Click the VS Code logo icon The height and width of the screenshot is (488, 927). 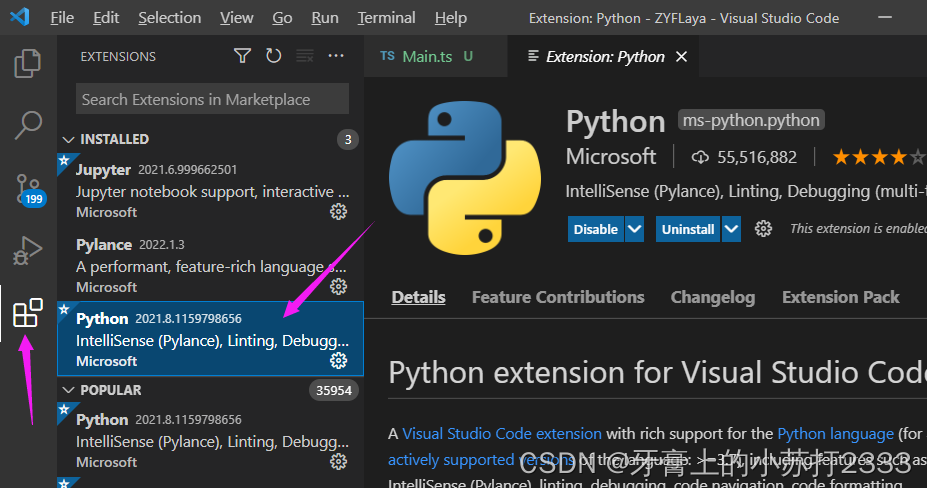coord(20,17)
